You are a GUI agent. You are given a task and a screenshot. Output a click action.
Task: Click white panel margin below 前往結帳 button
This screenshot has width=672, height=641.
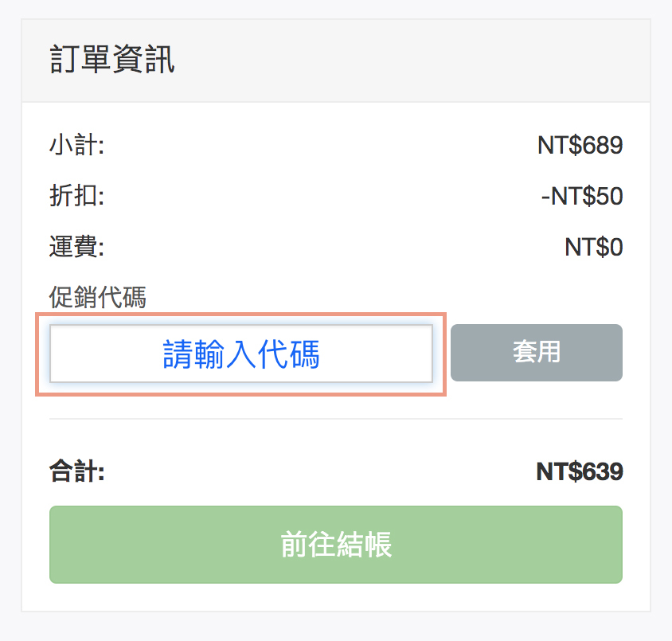coord(335,597)
